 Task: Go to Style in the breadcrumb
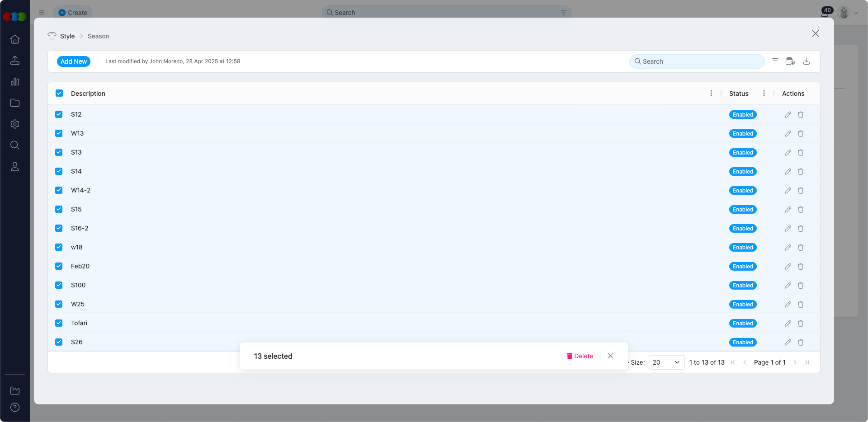[x=67, y=36]
